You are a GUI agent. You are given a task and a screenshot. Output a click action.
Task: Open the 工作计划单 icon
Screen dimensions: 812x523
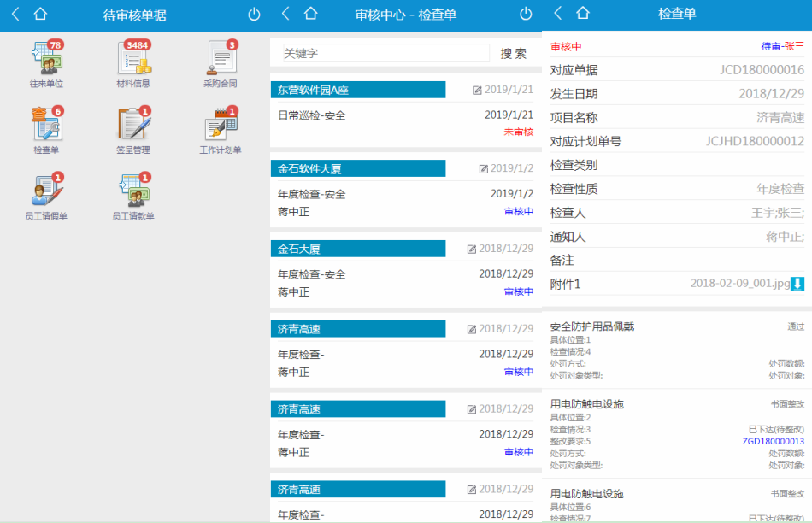221,126
